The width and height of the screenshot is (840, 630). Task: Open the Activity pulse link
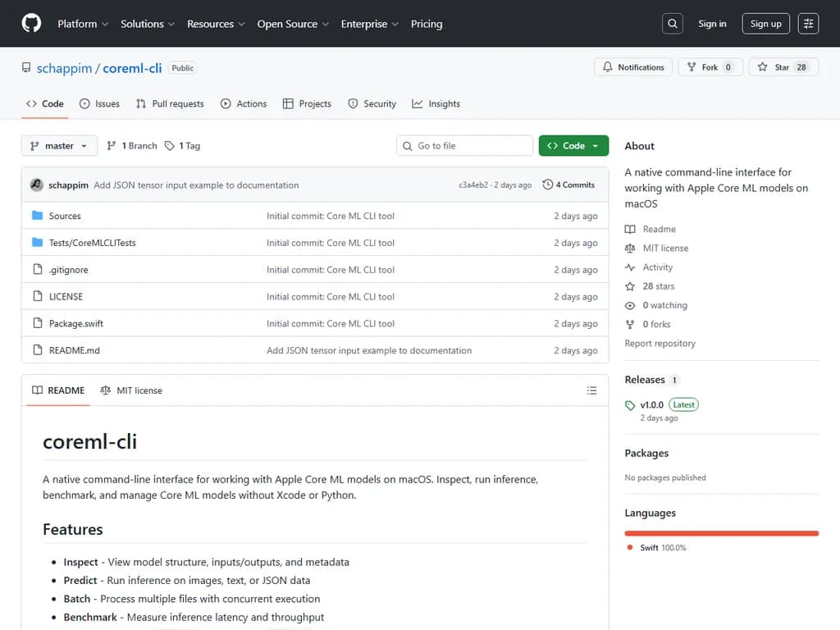pos(657,267)
